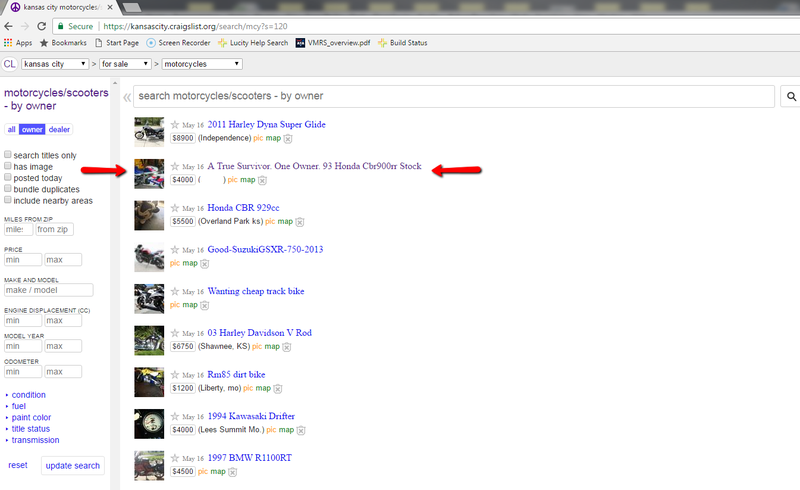The image size is (800, 490).
Task: Open the motorcycles subcategory dropdown
Action: coord(202,64)
